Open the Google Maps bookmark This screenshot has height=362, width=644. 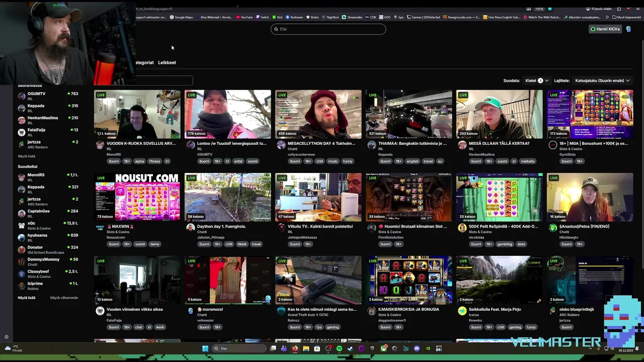point(182,17)
